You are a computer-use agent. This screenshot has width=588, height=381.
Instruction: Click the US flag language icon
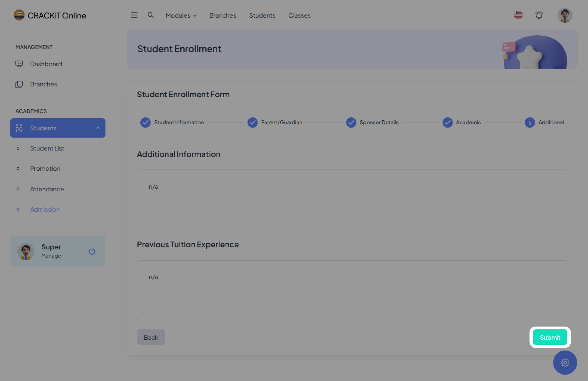click(518, 15)
